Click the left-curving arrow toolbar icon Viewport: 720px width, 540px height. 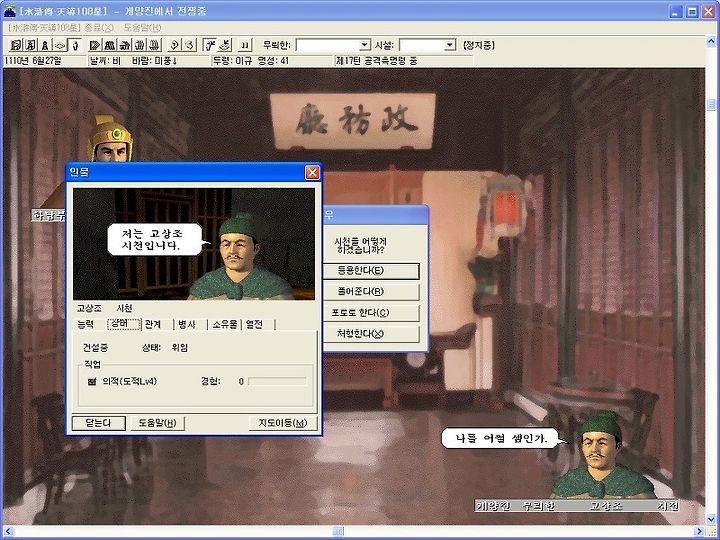(189, 45)
